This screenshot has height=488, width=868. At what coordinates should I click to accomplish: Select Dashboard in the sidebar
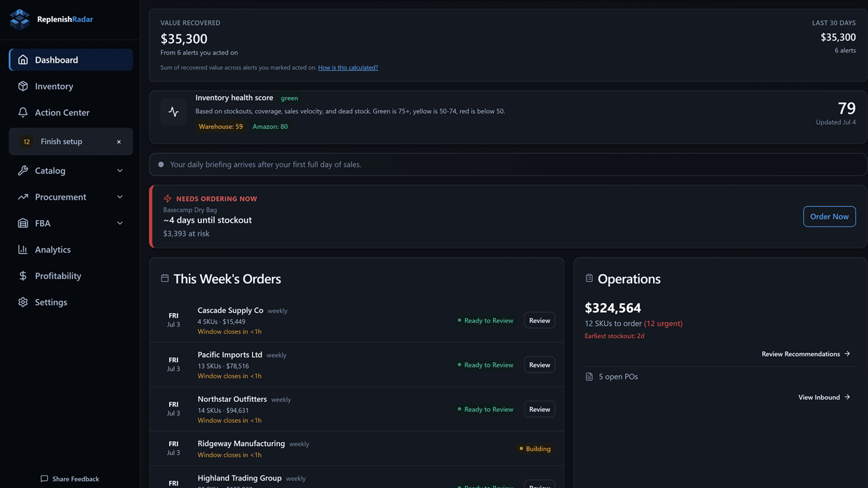[71, 60]
